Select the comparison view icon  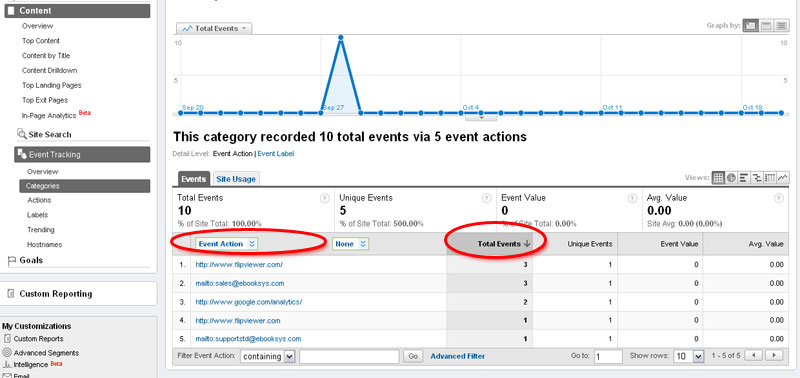click(757, 178)
